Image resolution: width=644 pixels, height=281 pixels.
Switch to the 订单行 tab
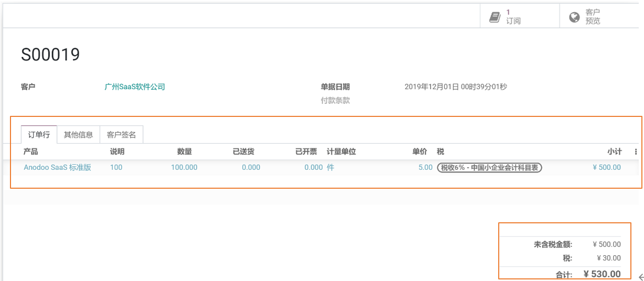(39, 135)
